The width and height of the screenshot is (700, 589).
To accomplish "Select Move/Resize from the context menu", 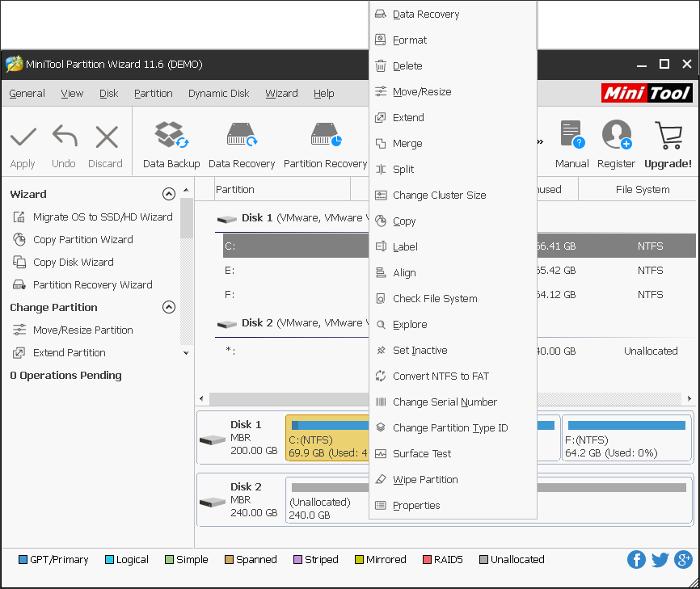I will pos(424,91).
